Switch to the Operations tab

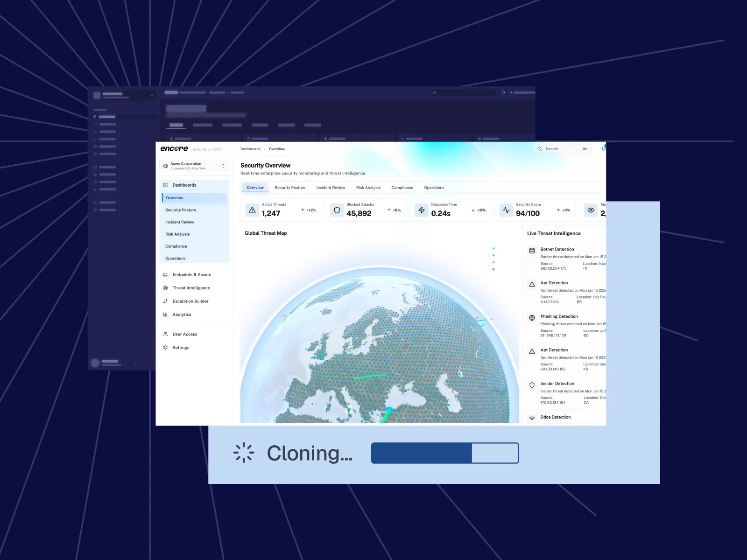[x=434, y=188]
